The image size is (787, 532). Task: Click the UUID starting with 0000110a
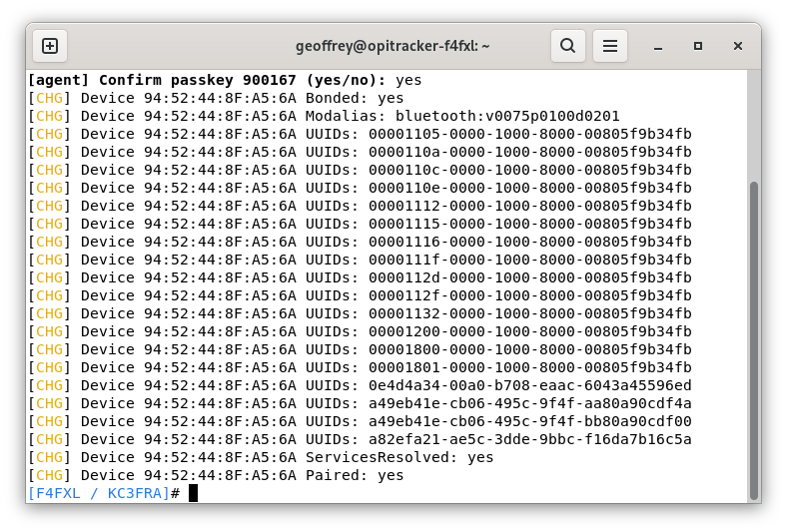click(529, 152)
